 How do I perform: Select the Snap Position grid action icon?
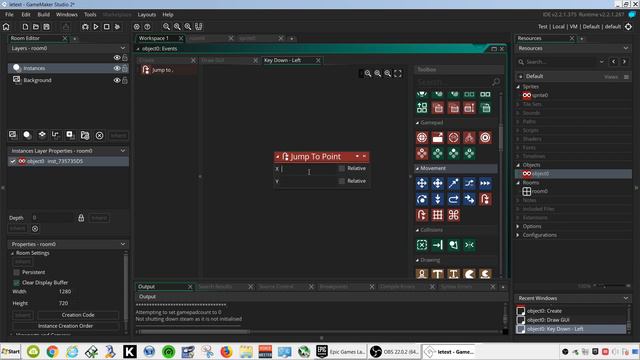438,215
